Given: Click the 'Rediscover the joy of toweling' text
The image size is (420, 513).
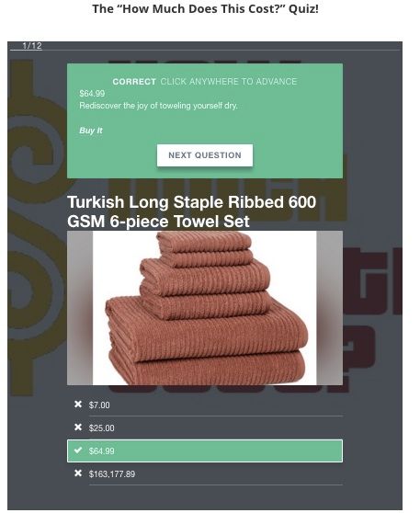Looking at the screenshot, I should (159, 106).
